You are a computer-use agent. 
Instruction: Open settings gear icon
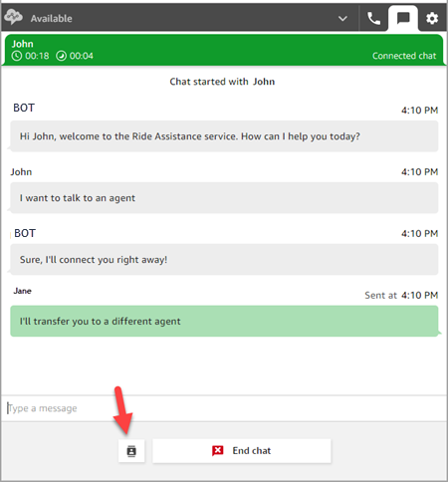point(432,18)
